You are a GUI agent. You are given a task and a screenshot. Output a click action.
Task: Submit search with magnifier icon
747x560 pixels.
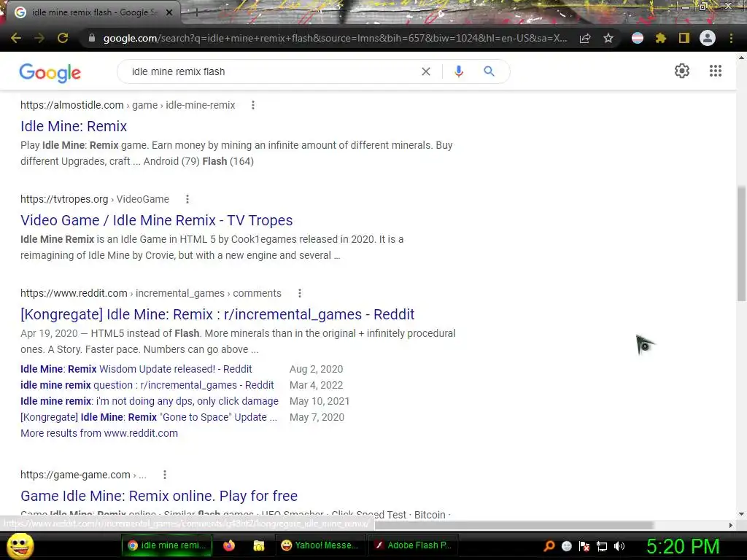point(489,71)
